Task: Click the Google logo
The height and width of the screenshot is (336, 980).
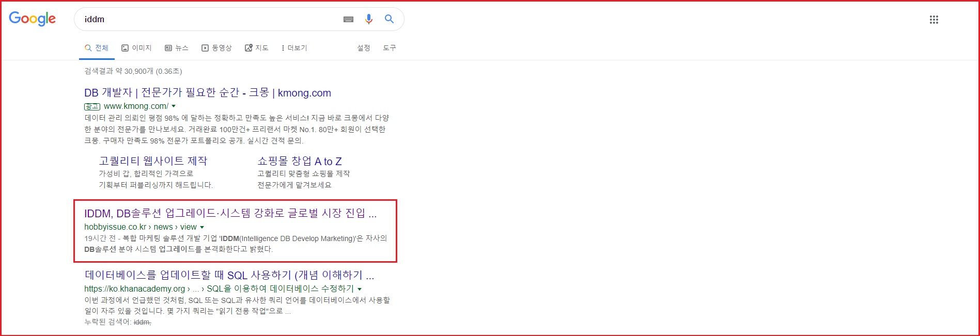Action: coord(32,19)
